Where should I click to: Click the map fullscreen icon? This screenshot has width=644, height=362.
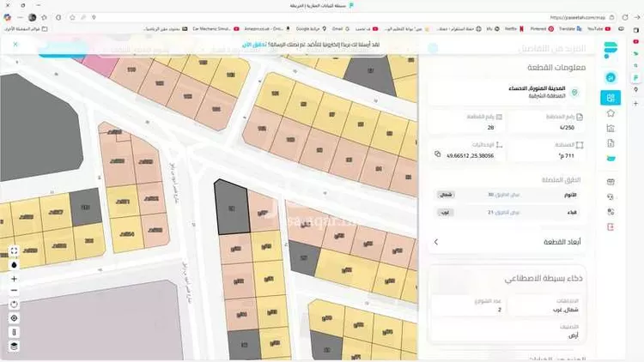(14, 251)
